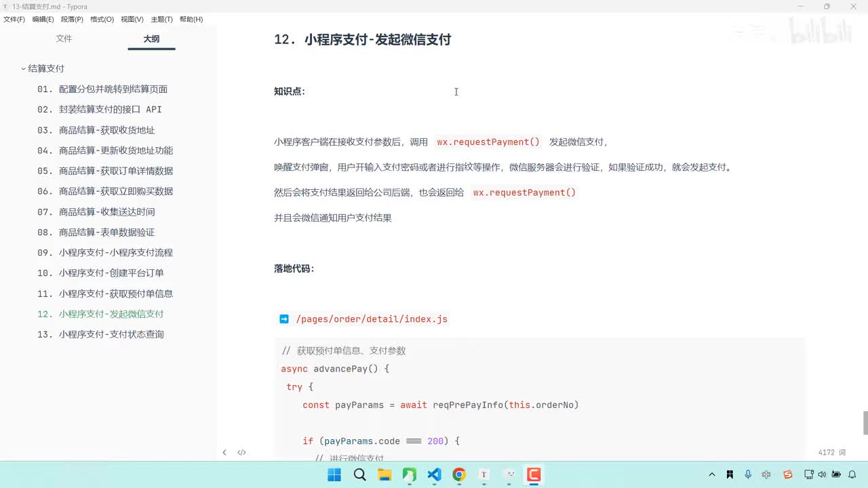Jump to 07. 商品结算-收集送达时间
The width and height of the screenshot is (868, 488).
click(x=96, y=212)
